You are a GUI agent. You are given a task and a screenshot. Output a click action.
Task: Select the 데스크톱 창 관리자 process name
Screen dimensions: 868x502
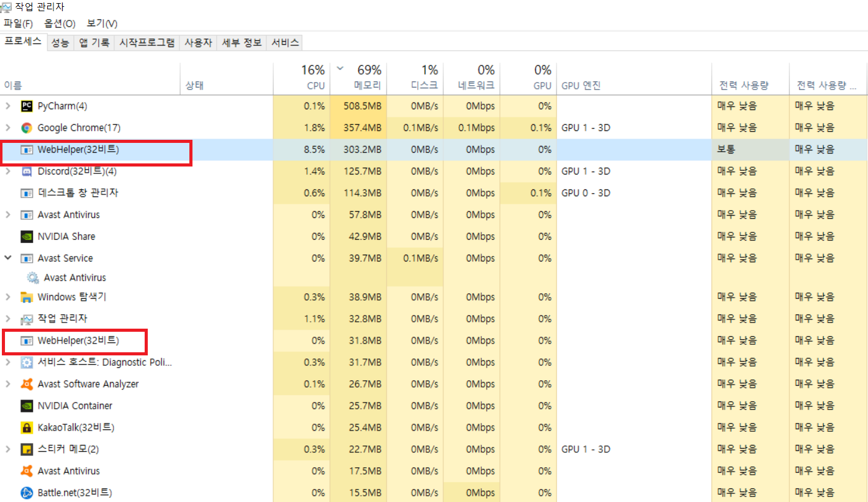(78, 193)
